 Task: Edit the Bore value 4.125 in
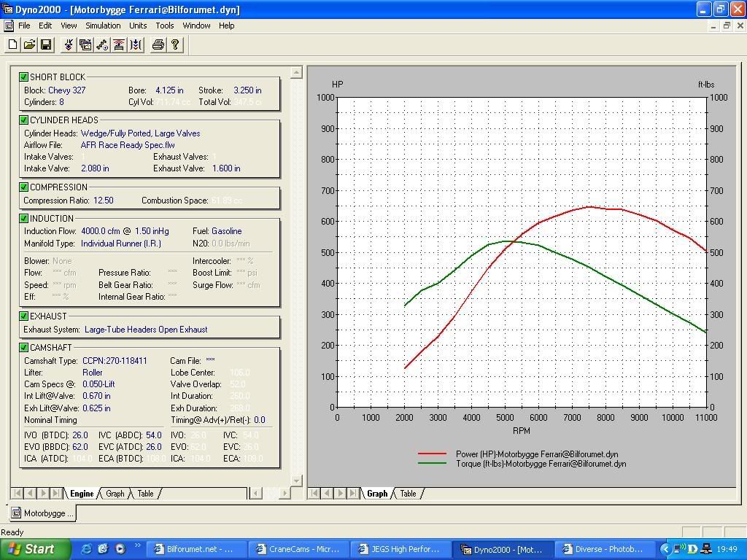[x=169, y=90]
